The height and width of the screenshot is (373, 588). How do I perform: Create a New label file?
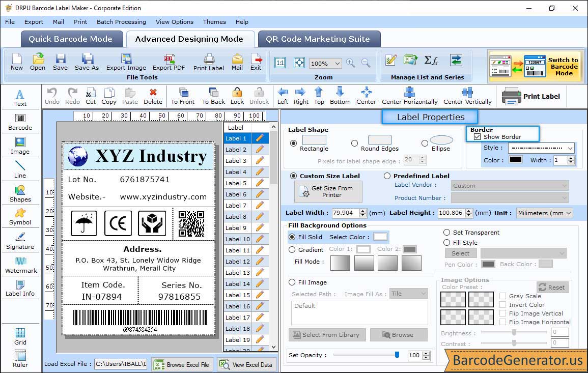(16, 62)
